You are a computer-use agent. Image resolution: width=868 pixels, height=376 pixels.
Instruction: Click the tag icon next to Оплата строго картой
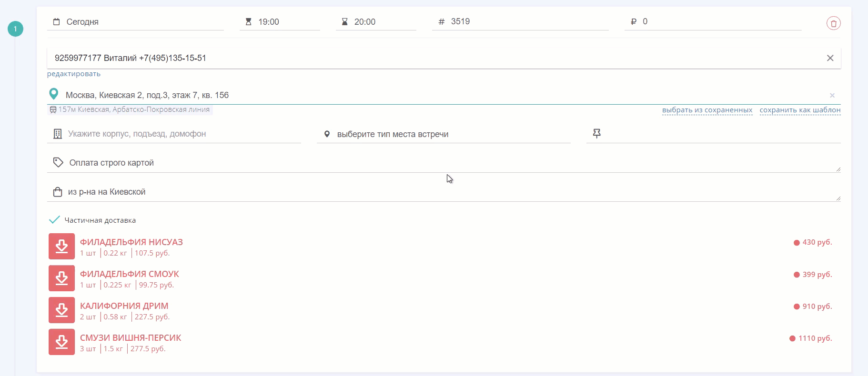(x=58, y=162)
